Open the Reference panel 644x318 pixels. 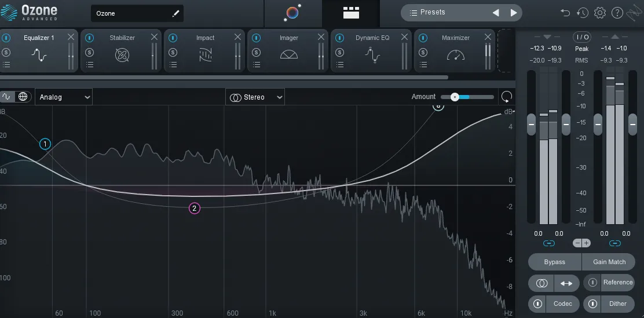618,282
